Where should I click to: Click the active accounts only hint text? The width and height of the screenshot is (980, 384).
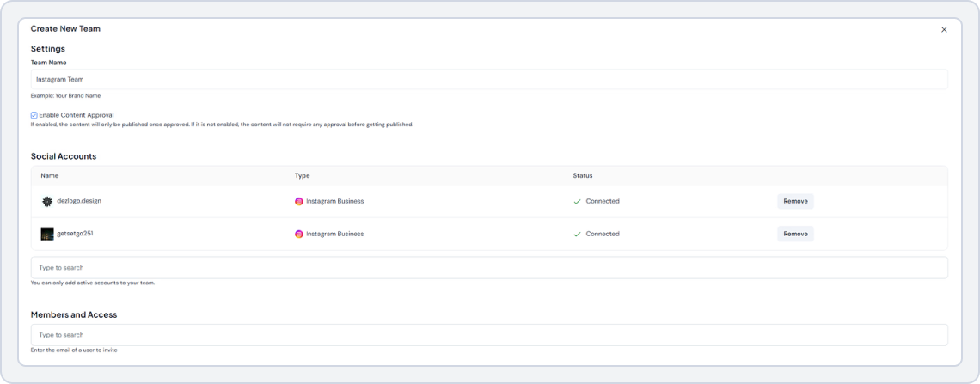93,283
